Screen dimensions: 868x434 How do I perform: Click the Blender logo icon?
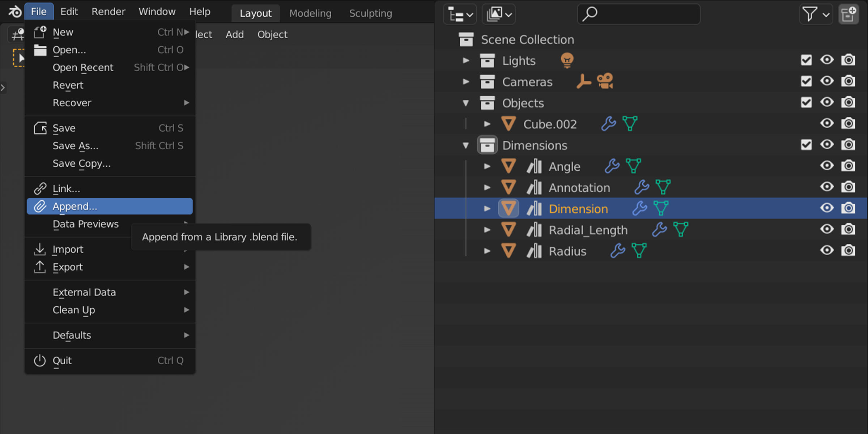[x=15, y=12]
